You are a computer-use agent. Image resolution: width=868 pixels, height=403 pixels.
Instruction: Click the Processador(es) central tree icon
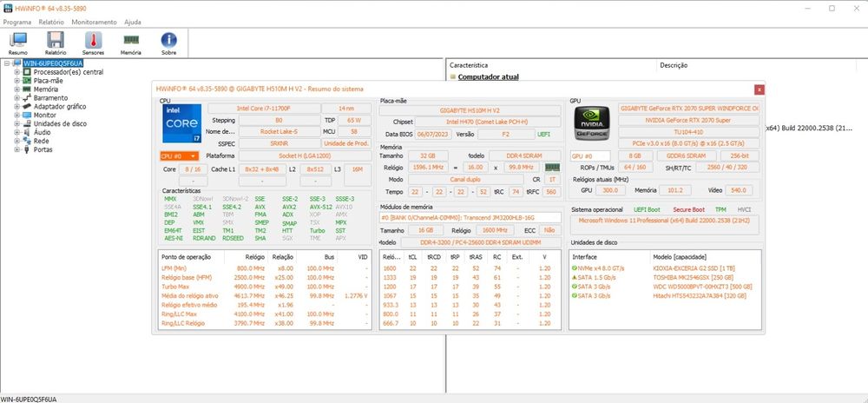click(x=27, y=72)
